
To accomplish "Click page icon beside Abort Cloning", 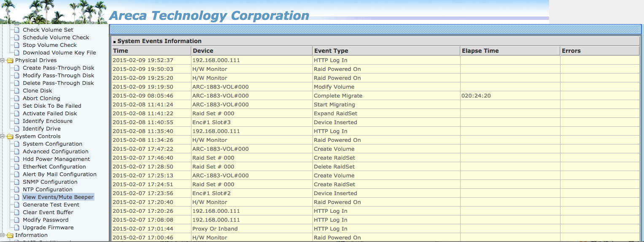I will click(17, 98).
